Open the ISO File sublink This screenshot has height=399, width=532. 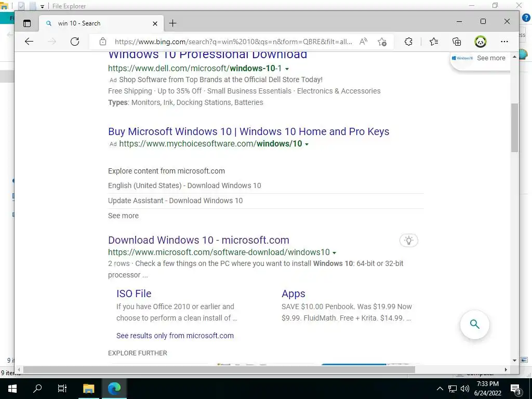tap(134, 294)
